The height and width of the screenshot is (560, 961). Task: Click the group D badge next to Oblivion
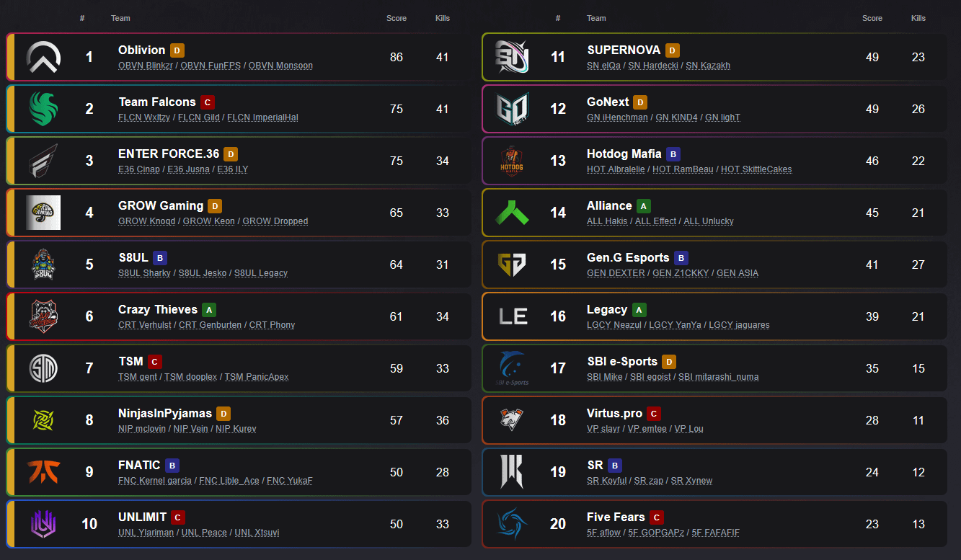click(177, 50)
